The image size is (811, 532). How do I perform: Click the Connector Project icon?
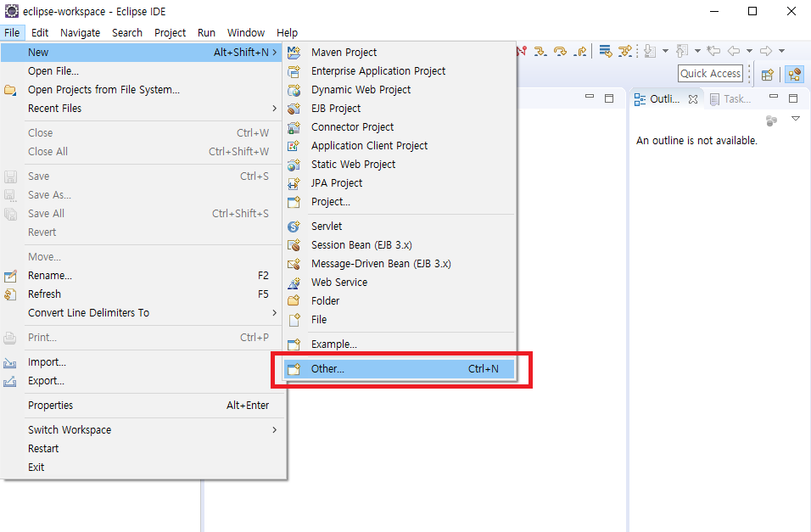point(294,127)
